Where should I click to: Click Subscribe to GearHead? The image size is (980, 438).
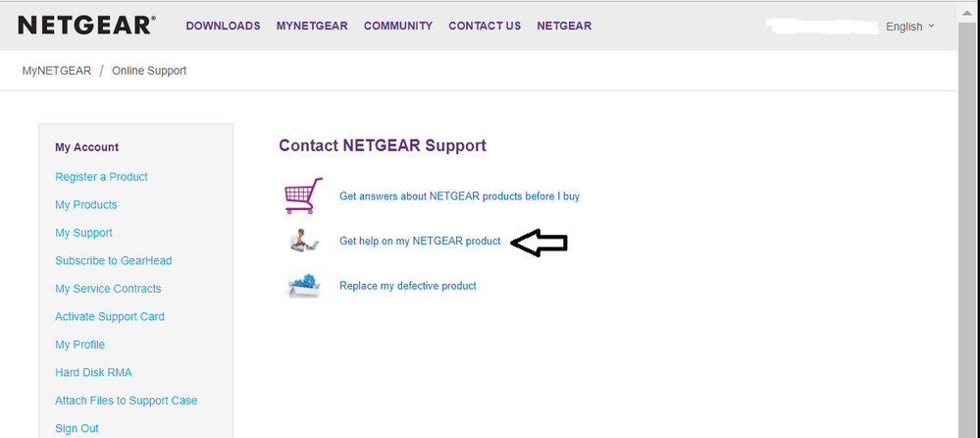(113, 261)
